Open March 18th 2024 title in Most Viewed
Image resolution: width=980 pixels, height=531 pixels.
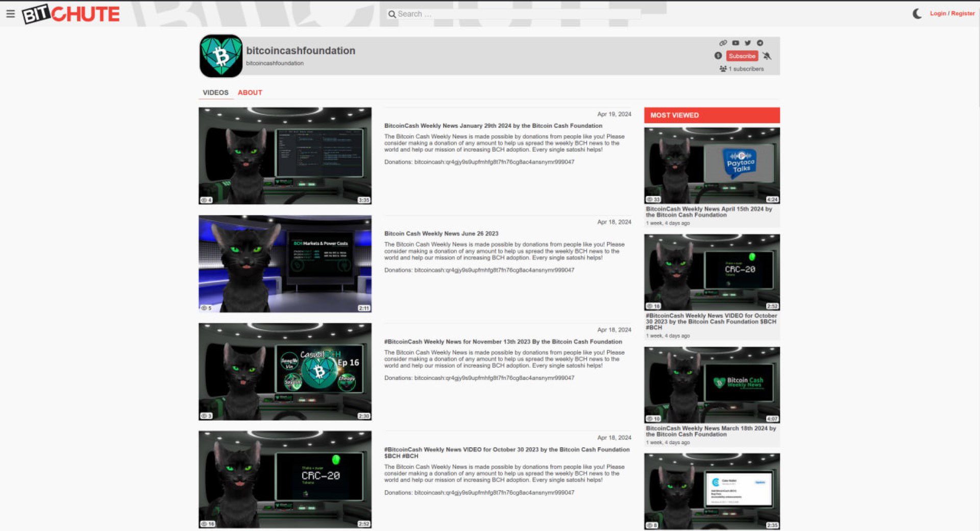(710, 431)
